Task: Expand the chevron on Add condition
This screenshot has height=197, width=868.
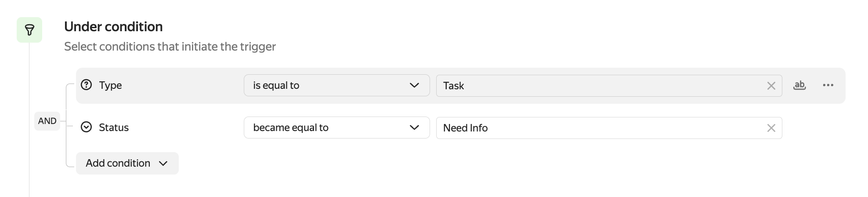Action: click(163, 164)
